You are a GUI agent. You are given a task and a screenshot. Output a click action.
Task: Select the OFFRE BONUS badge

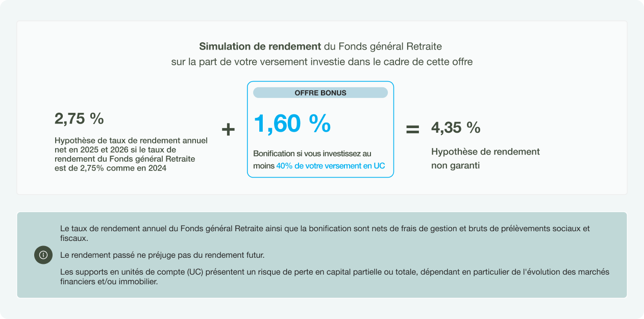click(320, 93)
